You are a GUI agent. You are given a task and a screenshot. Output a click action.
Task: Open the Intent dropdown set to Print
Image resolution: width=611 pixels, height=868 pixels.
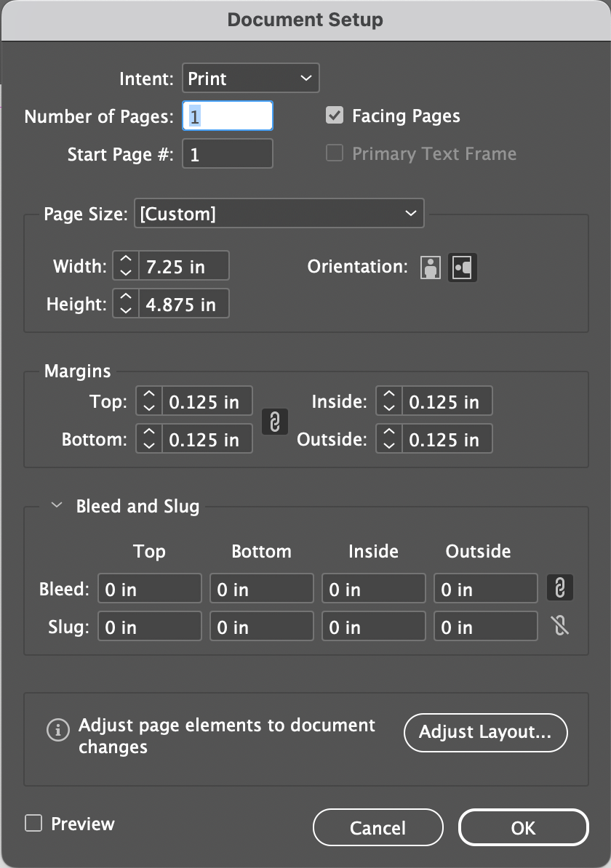click(251, 78)
